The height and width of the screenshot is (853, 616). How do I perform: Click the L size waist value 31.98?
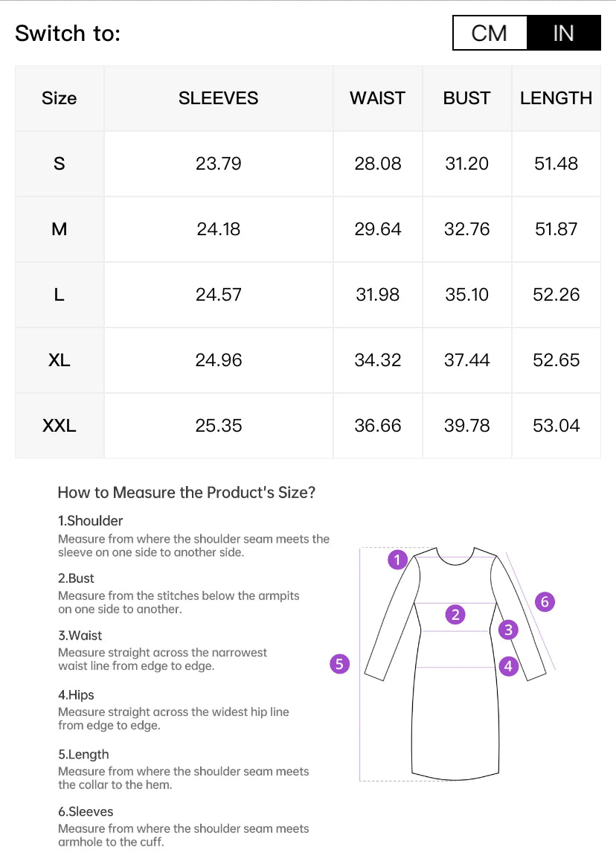pos(378,295)
